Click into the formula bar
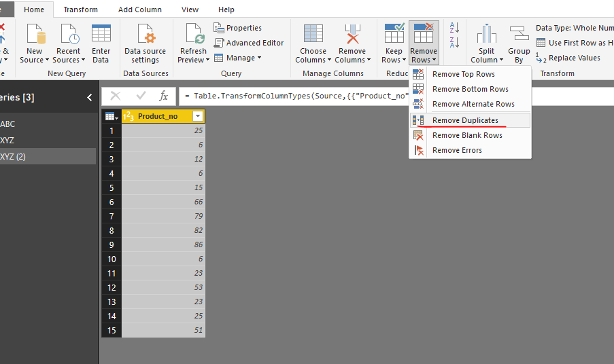Screen dimensions: 614x364 coord(396,96)
